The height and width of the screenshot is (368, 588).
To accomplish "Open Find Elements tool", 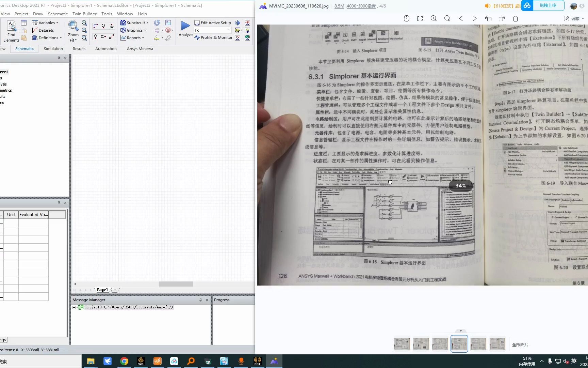I will point(11,31).
